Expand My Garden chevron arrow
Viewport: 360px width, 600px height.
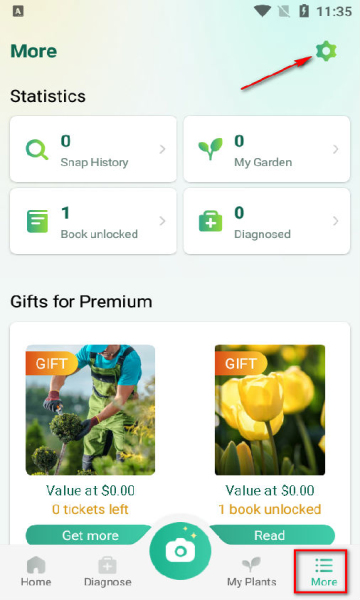[x=336, y=149]
